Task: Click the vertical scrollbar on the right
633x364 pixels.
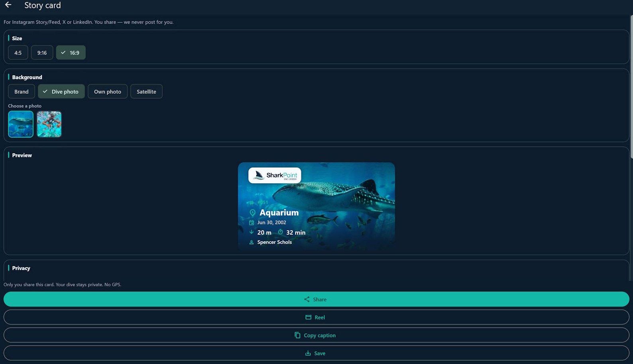Action: tap(631, 87)
